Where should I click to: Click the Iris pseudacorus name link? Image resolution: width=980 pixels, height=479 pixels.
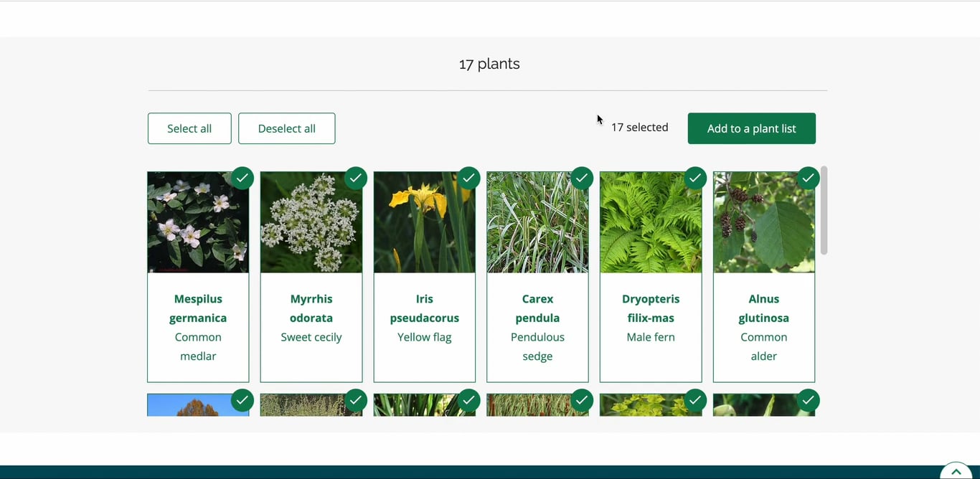click(x=425, y=308)
